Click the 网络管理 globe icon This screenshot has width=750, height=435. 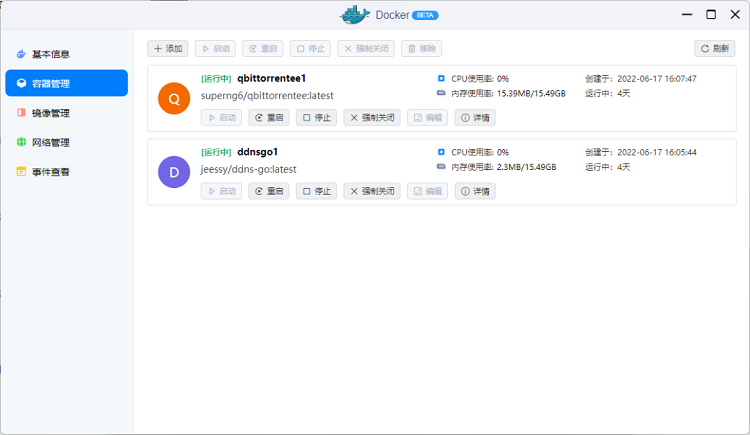pos(21,142)
